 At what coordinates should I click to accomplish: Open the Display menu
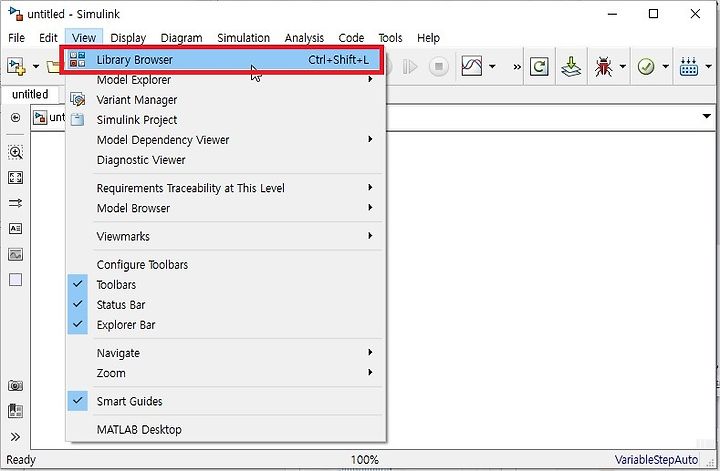128,38
